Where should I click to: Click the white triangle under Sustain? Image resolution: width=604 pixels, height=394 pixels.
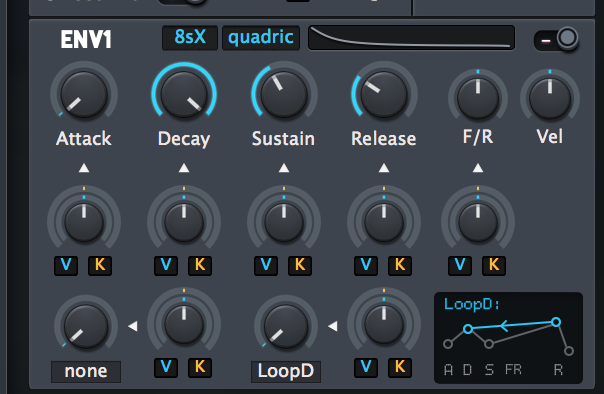click(284, 168)
